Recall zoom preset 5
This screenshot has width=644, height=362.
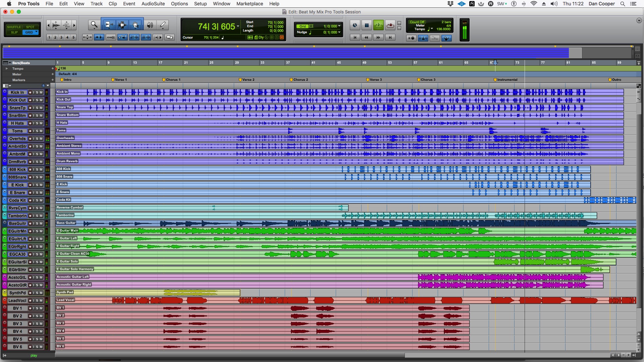pyautogui.click(x=73, y=37)
